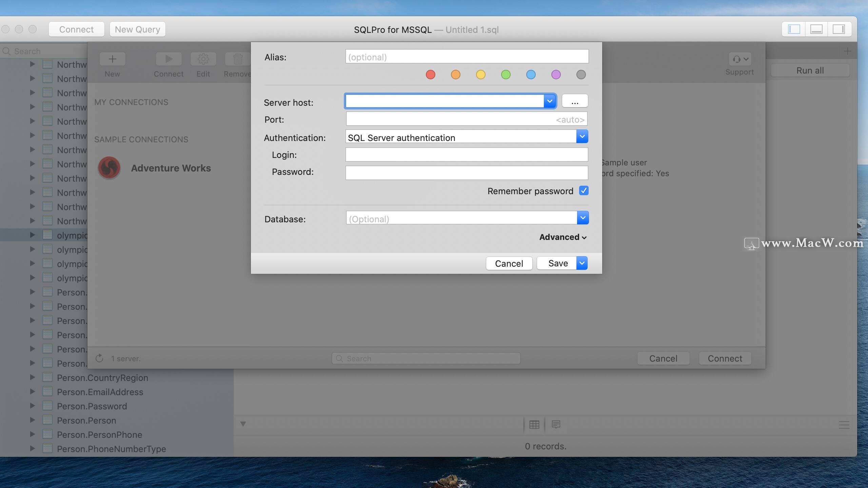Toggle the bottom panel layout icon
The height and width of the screenshot is (488, 868).
(x=816, y=29)
